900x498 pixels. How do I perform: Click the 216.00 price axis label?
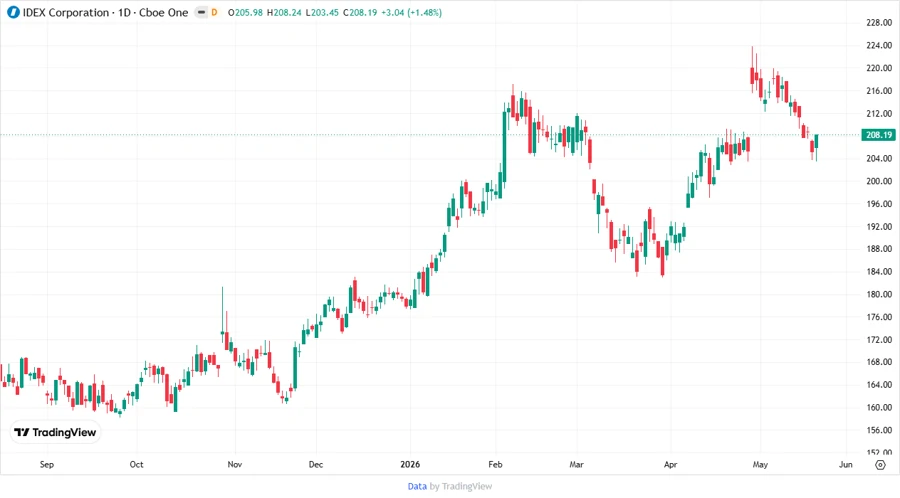pos(879,91)
